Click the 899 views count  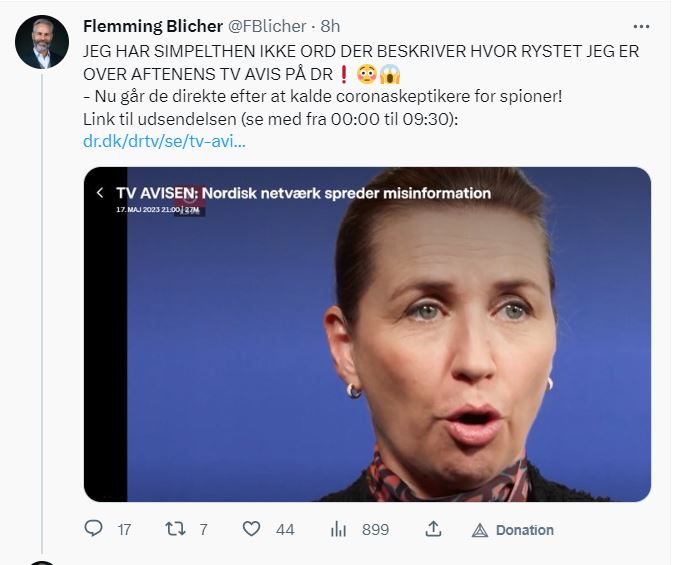pyautogui.click(x=375, y=530)
